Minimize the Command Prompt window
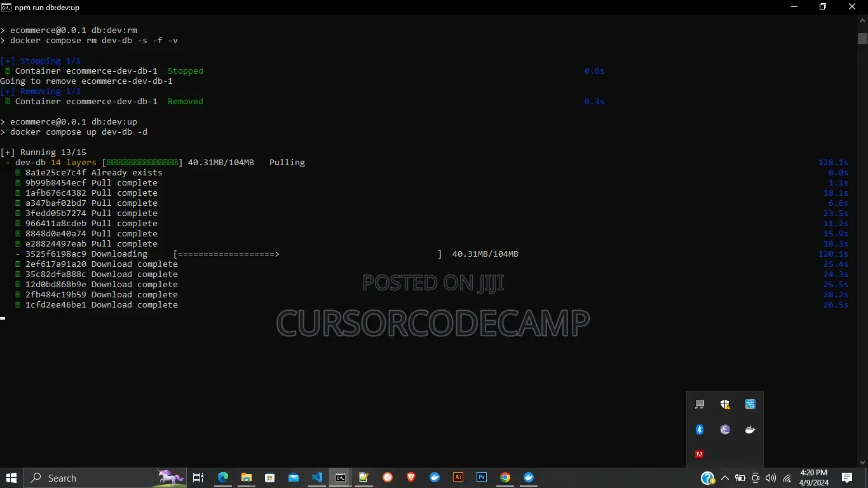The height and width of the screenshot is (488, 868). pyautogui.click(x=794, y=7)
